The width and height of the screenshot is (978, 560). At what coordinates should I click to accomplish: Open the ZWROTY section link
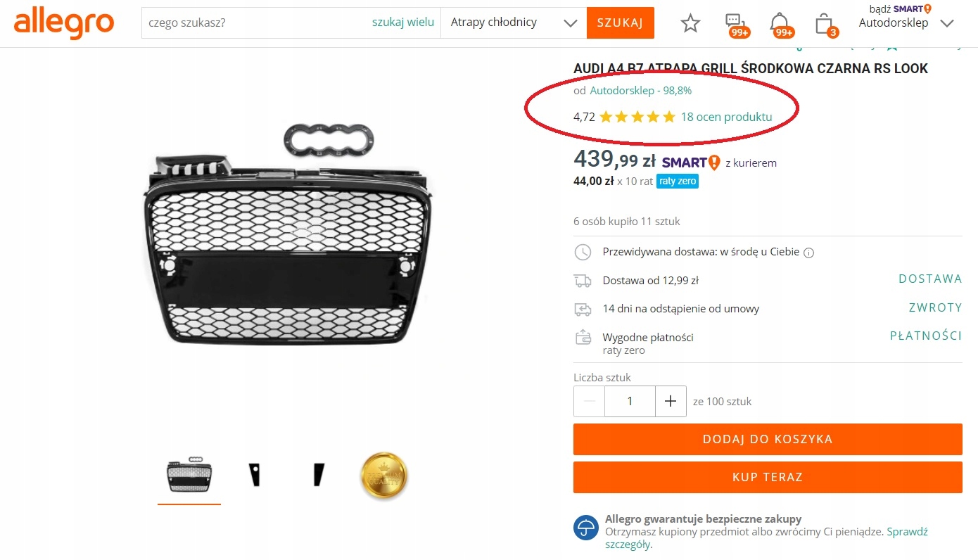(x=935, y=308)
